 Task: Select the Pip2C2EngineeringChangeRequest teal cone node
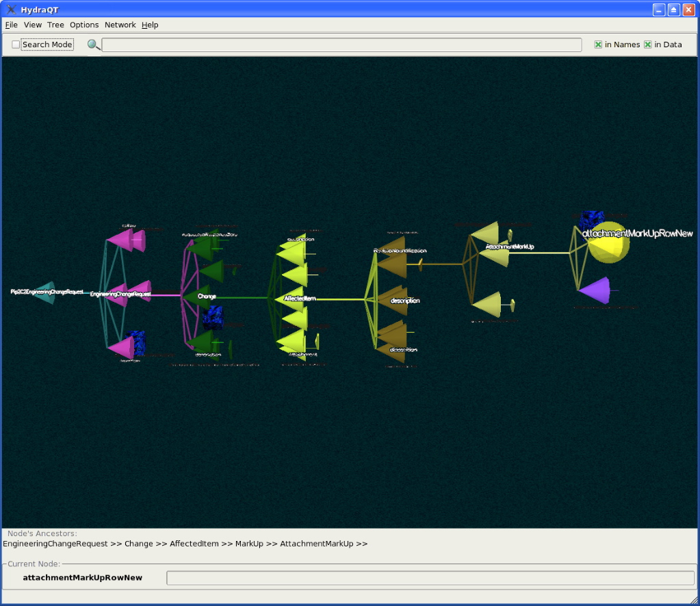46,292
